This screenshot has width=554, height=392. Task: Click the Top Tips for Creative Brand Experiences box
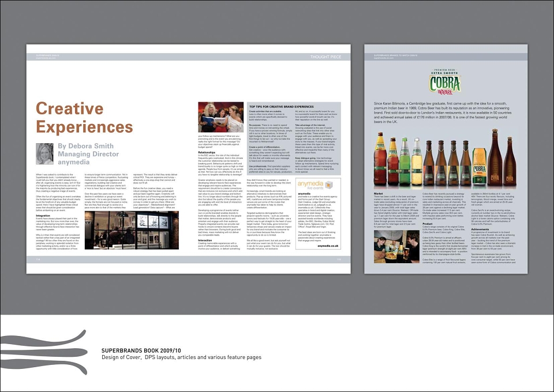click(294, 139)
